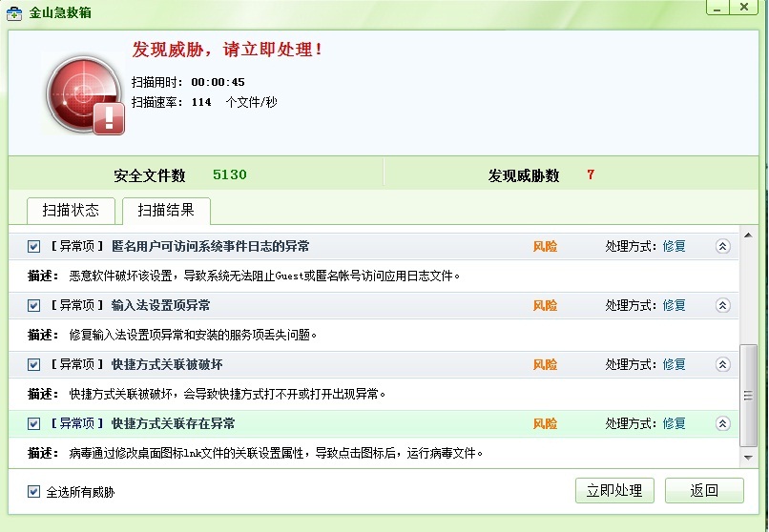The image size is (769, 532).
Task: Click the 发现威胁,请立即处理! heading
Action: [x=227, y=50]
